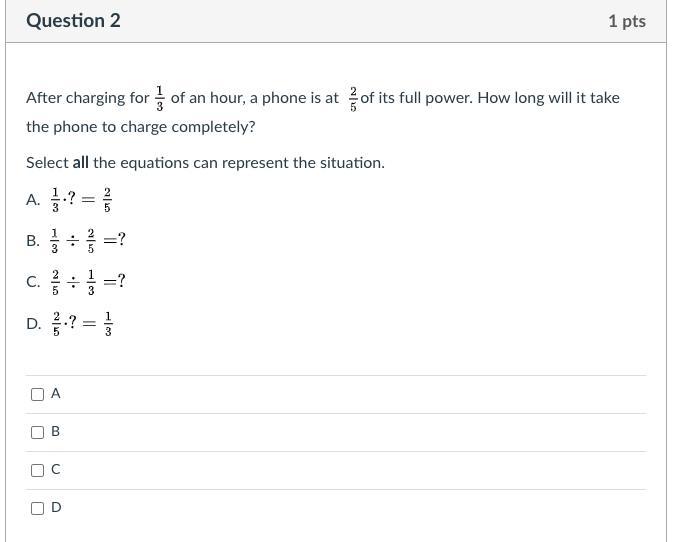Click the Question 2 heading
Screen dimensions: 680x542
tap(73, 21)
